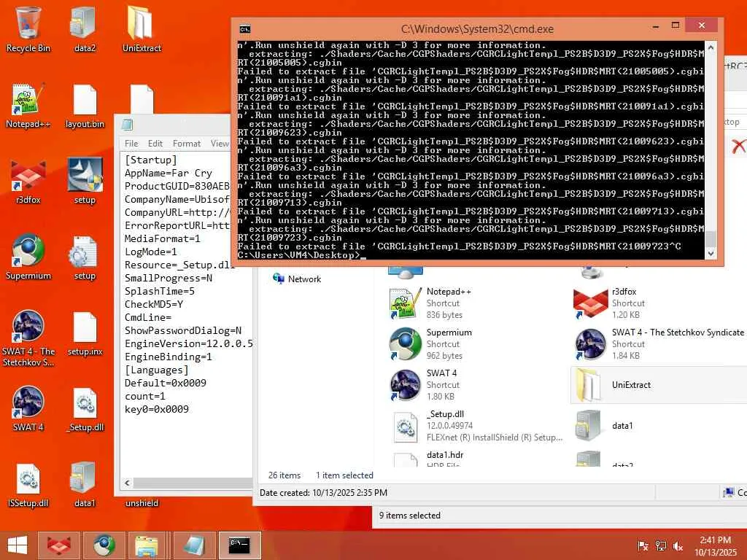This screenshot has height=560, width=747.
Task: Open Notepad File menu
Action: [x=131, y=144]
